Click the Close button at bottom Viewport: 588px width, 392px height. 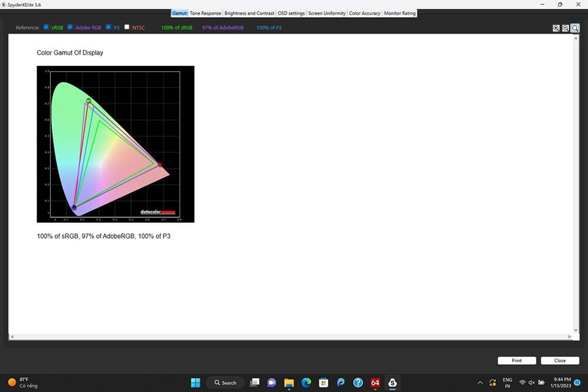point(560,360)
